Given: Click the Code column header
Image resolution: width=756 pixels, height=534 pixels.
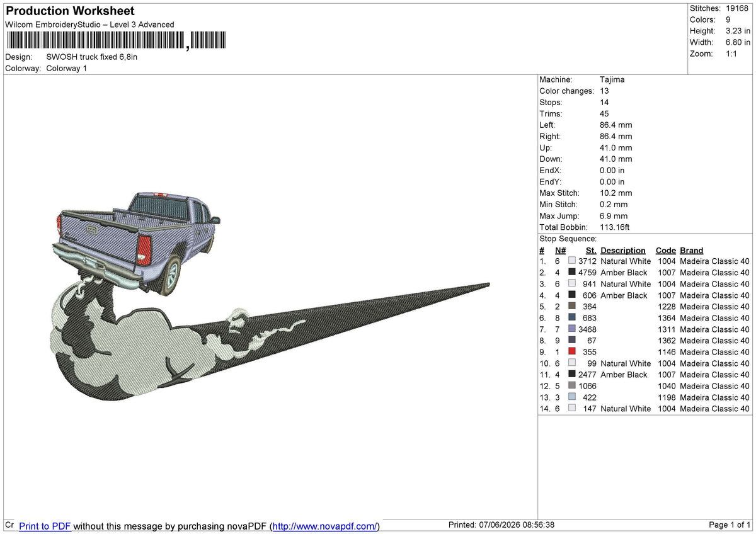Looking at the screenshot, I should [665, 251].
